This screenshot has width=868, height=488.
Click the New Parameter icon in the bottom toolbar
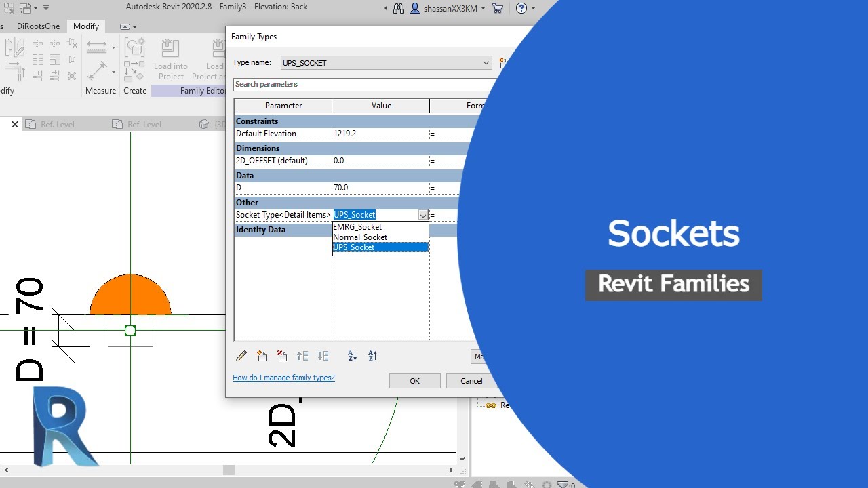[x=262, y=356]
